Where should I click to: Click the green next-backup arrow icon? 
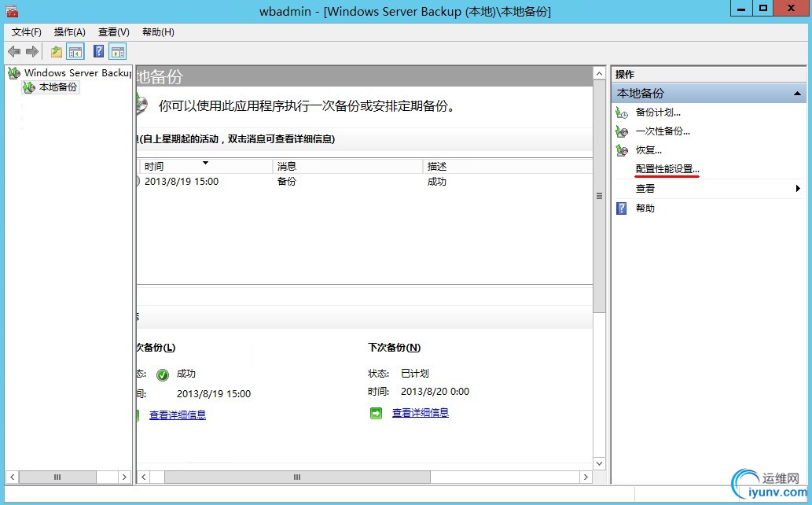[x=376, y=413]
